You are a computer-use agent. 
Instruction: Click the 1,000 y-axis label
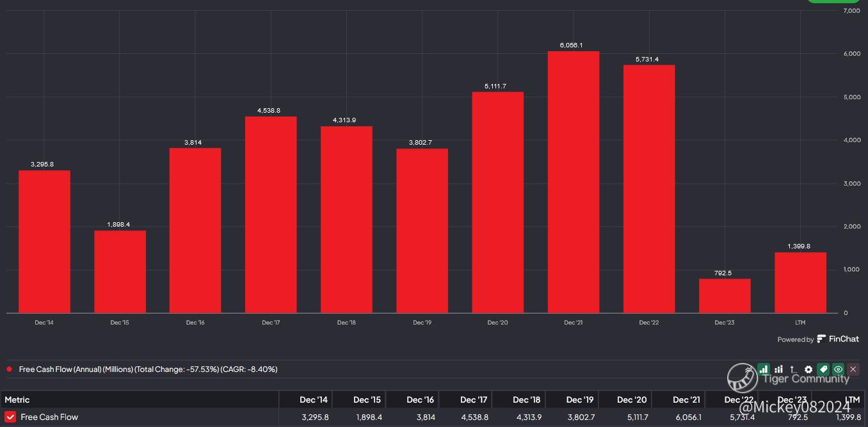(x=851, y=270)
